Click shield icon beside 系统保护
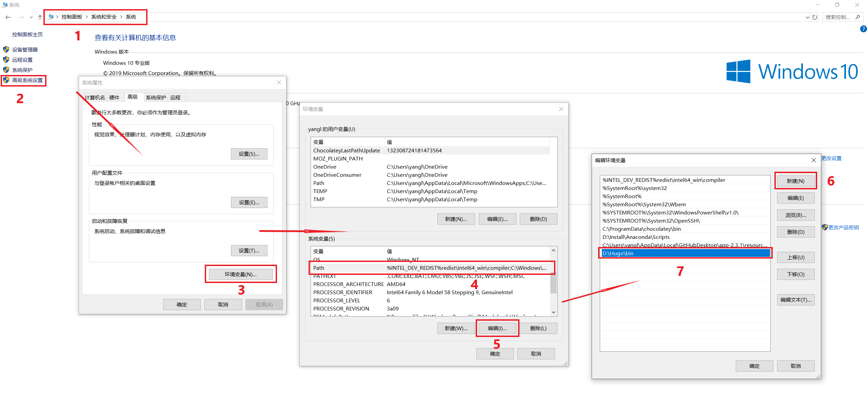This screenshot has width=868, height=396. click(6, 70)
